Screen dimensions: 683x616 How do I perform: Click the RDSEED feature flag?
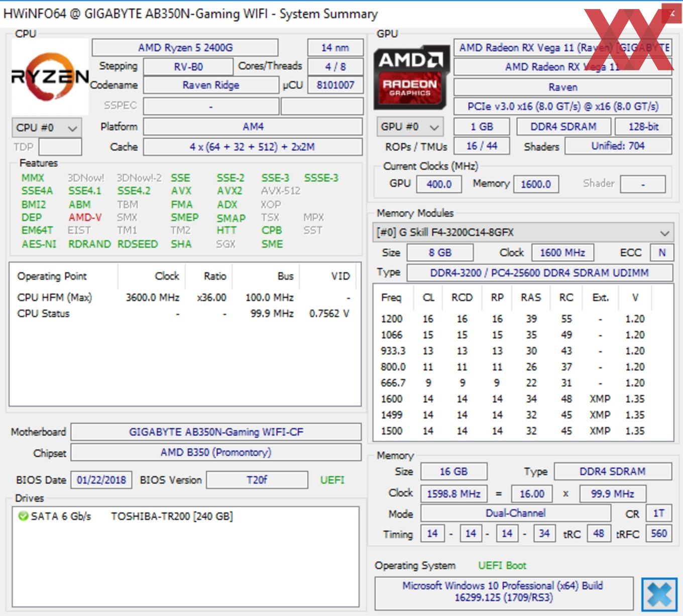(x=138, y=244)
